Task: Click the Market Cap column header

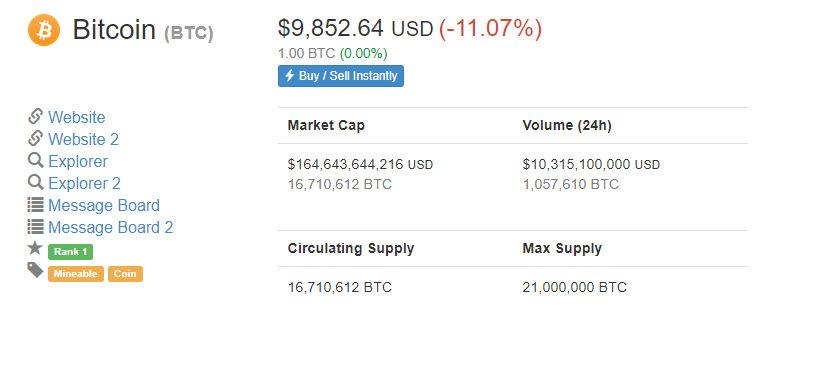Action: pos(326,125)
